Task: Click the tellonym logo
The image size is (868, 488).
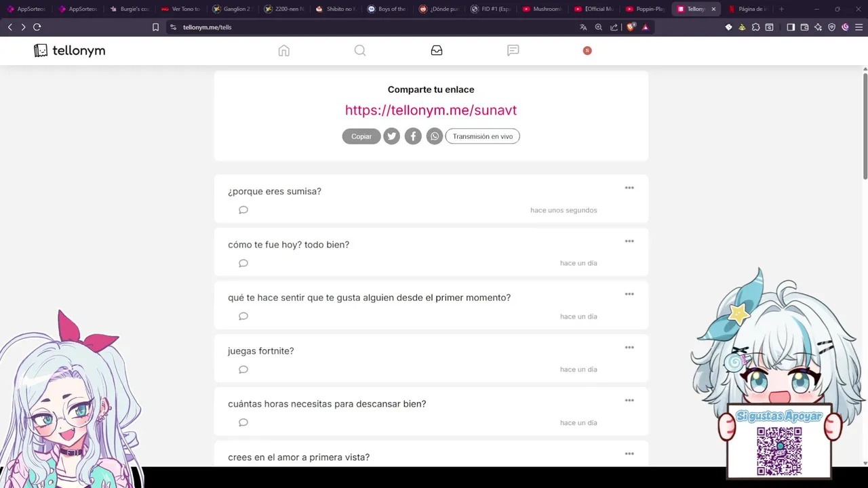Action: click(x=70, y=51)
